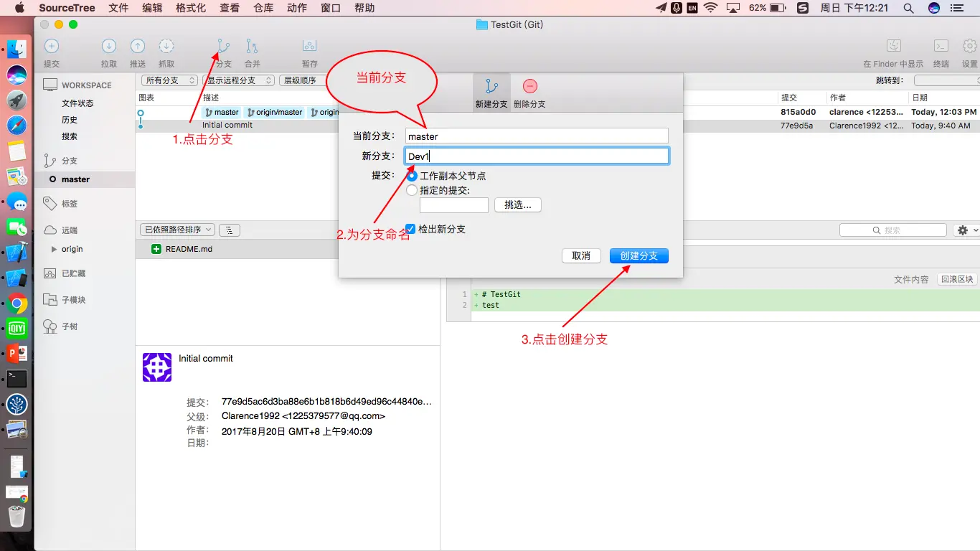Click the 暂存 stash toolbar icon
Viewport: 980px width, 551px height.
click(310, 47)
